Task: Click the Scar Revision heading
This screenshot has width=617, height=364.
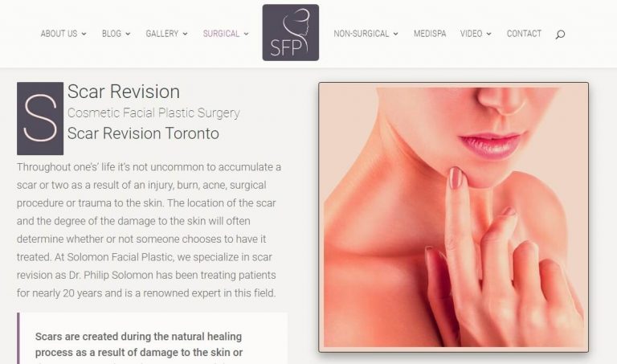Action: pos(124,92)
